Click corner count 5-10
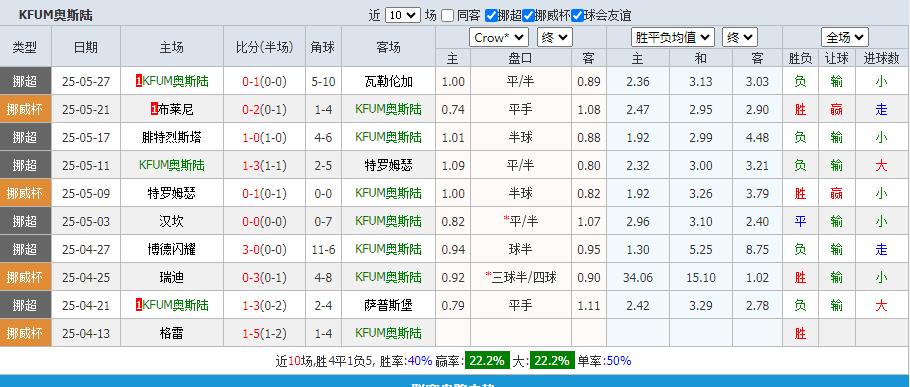Viewport: 910px width, 387px height. click(x=323, y=81)
